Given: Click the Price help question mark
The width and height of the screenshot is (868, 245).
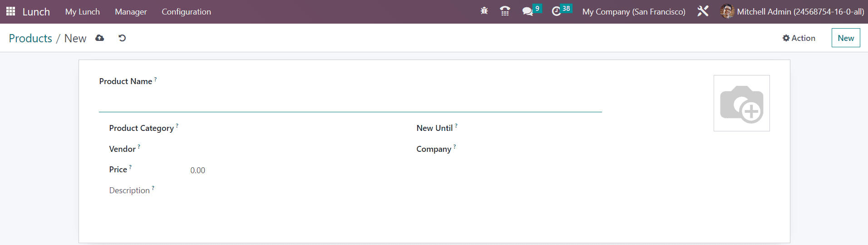Looking at the screenshot, I should point(130,167).
